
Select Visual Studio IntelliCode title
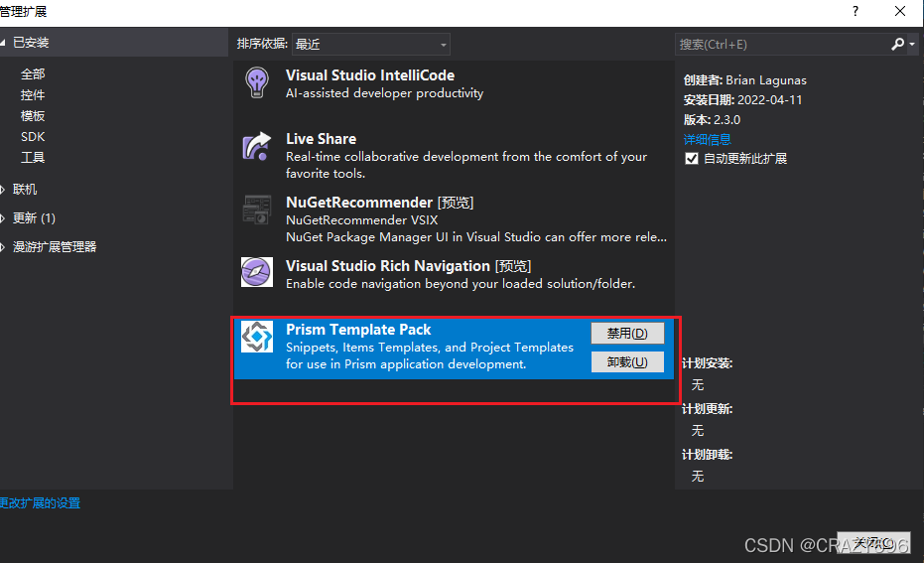pos(370,75)
